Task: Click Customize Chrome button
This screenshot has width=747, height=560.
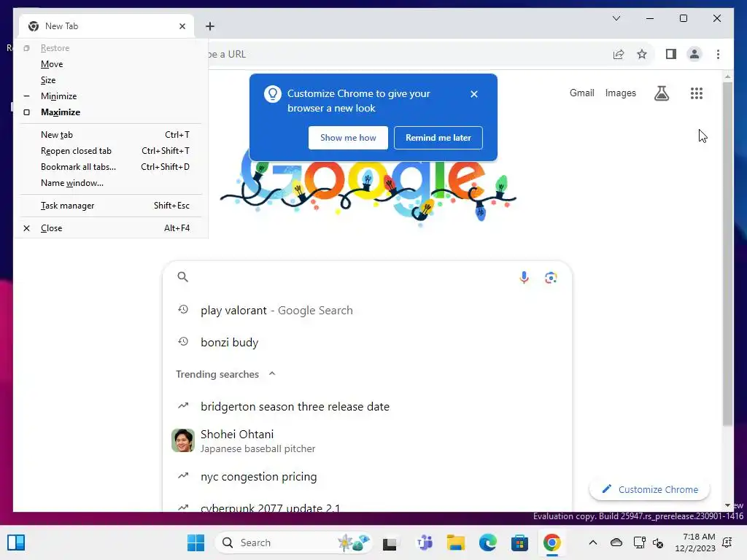Action: 650,489
